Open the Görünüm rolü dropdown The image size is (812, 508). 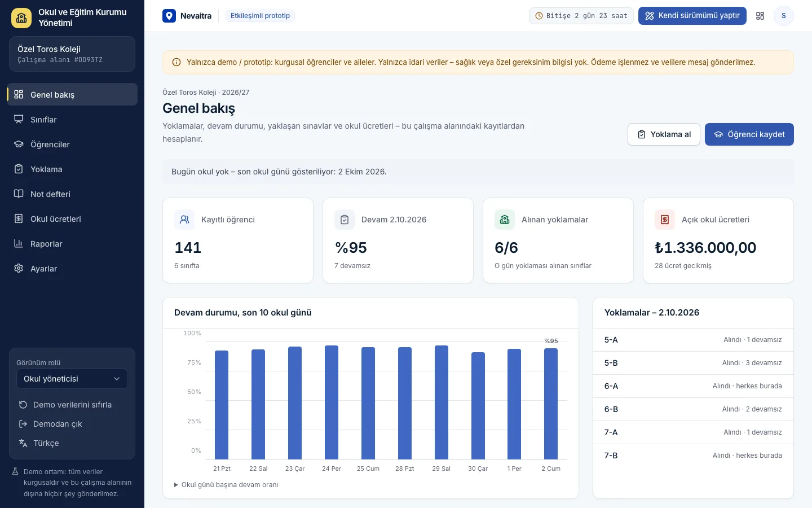[x=72, y=379]
